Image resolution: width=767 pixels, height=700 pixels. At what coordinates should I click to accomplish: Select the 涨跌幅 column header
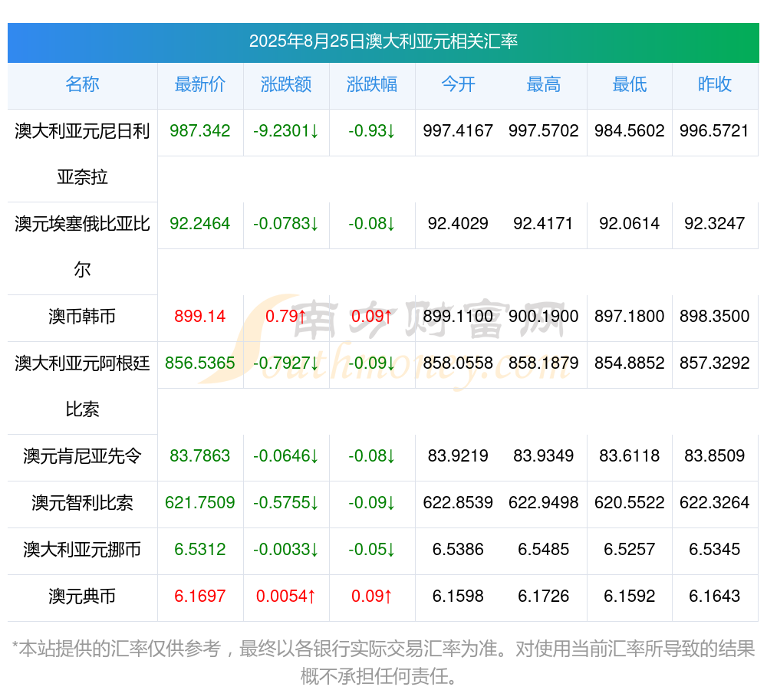(372, 84)
